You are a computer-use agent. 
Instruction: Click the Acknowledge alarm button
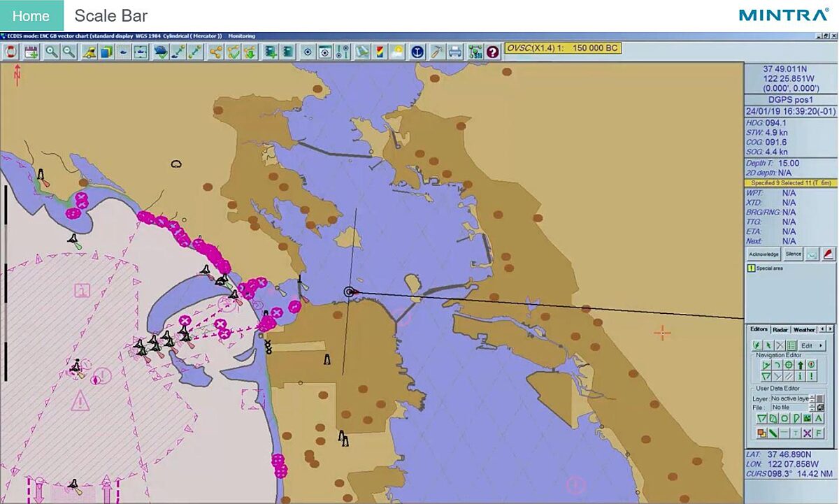[763, 254]
